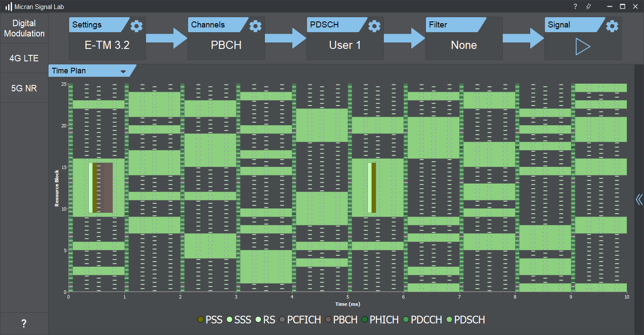This screenshot has width=644, height=335.
Task: Select the Digital Modulation tab
Action: (24, 28)
